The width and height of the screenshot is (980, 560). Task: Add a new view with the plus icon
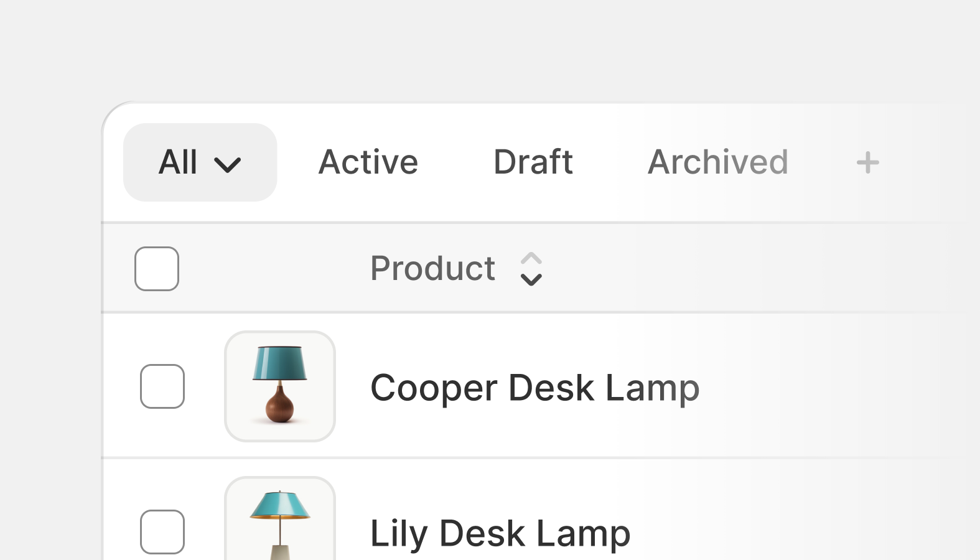click(x=867, y=163)
